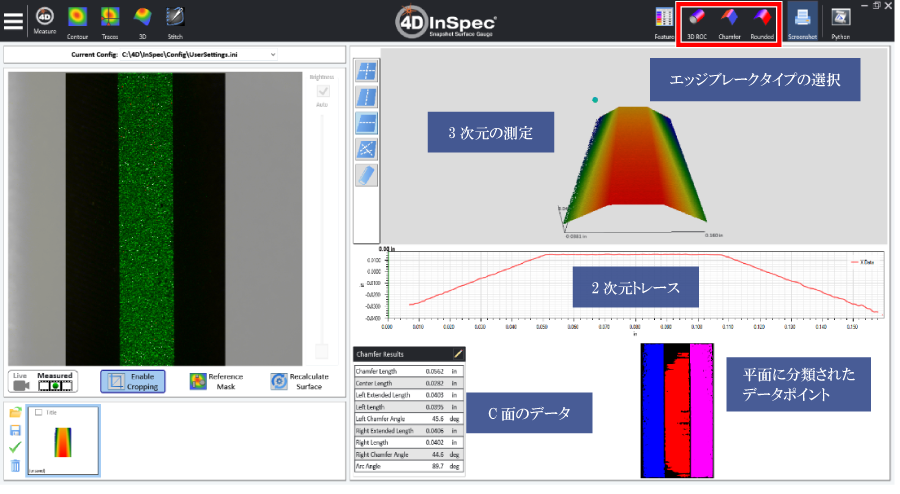This screenshot has width=900, height=494.
Task: Click the Arc Angle result row
Action: pyautogui.click(x=409, y=466)
